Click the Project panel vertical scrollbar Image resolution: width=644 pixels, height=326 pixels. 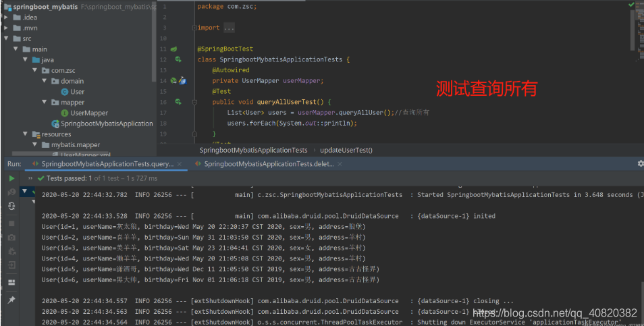click(154, 41)
